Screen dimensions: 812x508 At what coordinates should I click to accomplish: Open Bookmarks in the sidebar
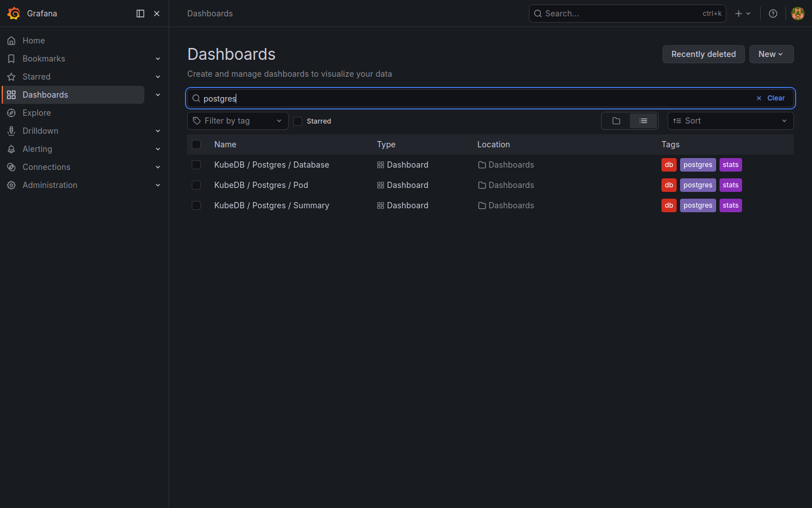(x=44, y=59)
